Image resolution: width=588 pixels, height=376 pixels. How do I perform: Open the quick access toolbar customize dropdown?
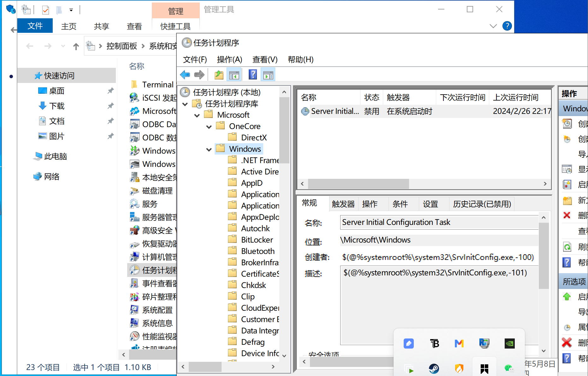tap(71, 10)
